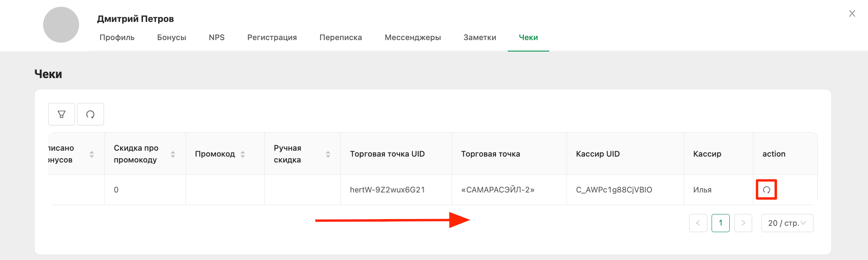Open the NPS tab
The width and height of the screenshot is (868, 260).
[x=216, y=38]
